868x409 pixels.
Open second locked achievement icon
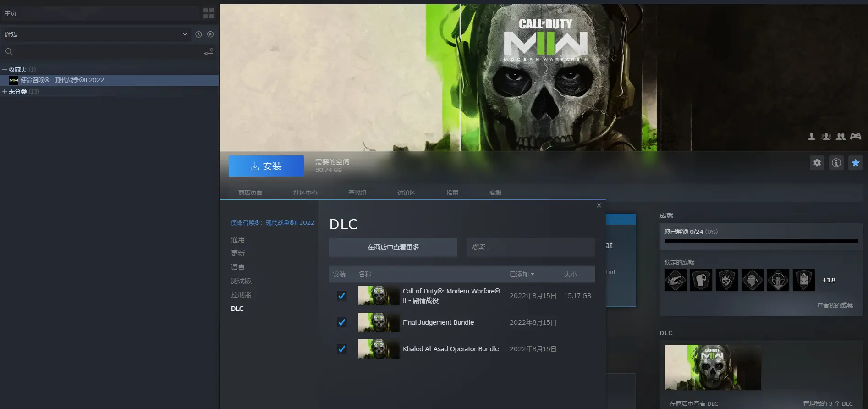[x=701, y=280]
